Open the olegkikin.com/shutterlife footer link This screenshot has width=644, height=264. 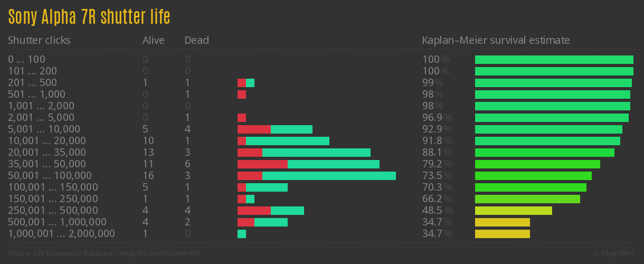coord(105,253)
